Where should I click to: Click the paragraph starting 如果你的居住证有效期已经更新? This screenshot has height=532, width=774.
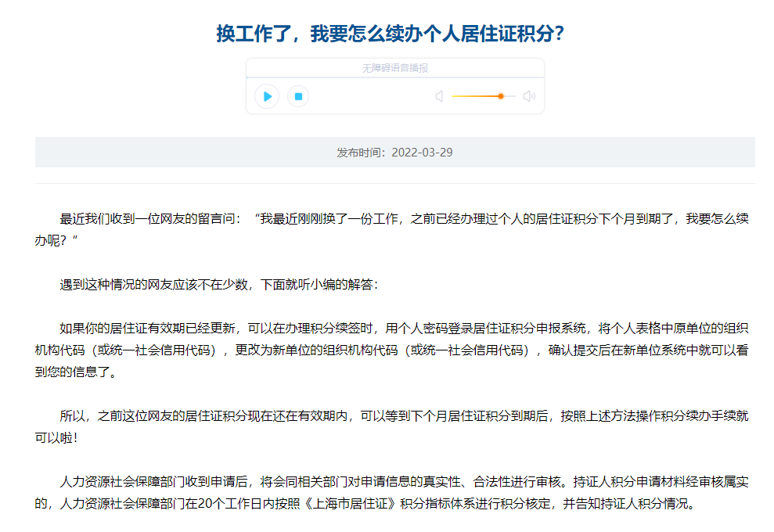coord(392,350)
